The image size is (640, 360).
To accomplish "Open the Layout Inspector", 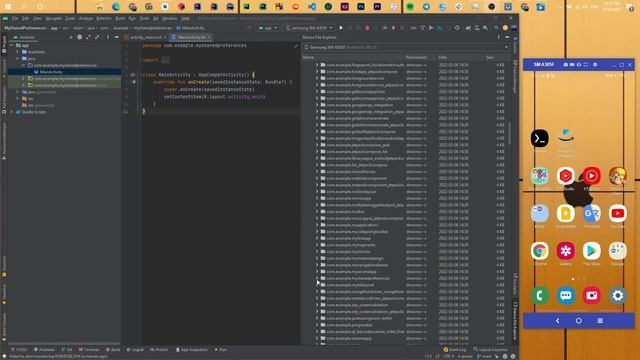I will (491, 350).
